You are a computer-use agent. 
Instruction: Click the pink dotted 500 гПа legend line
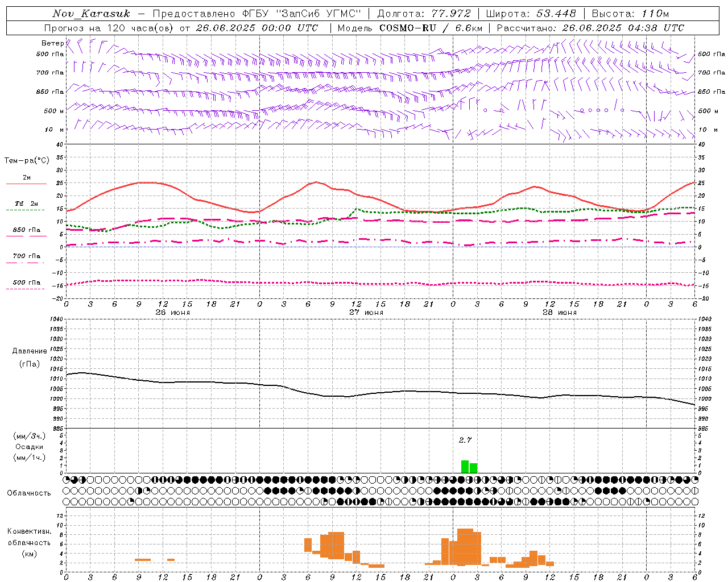coord(25,289)
